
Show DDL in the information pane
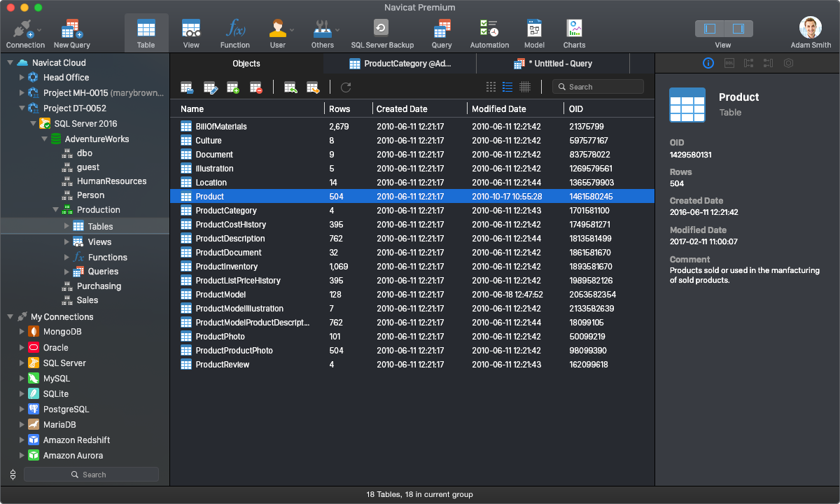[x=728, y=63]
